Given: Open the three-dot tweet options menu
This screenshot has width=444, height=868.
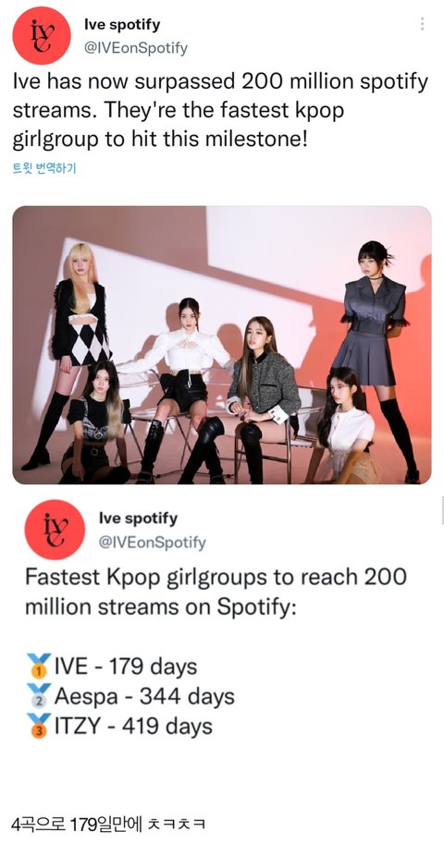Looking at the screenshot, I should (x=423, y=24).
